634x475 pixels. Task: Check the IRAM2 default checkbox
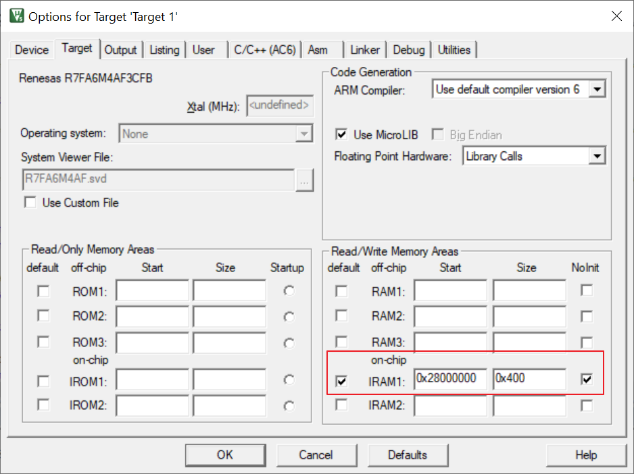pos(342,405)
